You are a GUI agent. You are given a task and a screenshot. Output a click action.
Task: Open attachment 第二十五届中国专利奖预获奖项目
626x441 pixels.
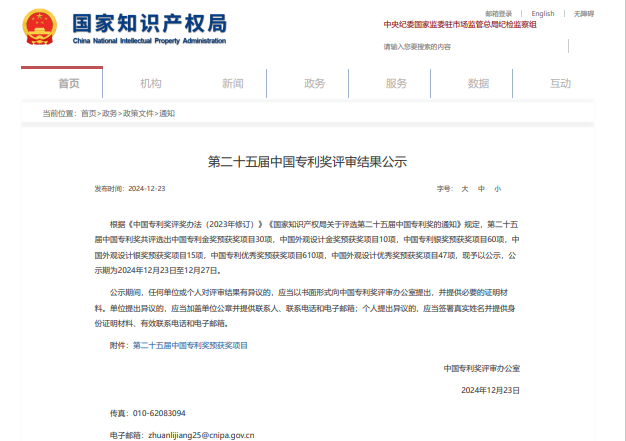[x=190, y=344]
